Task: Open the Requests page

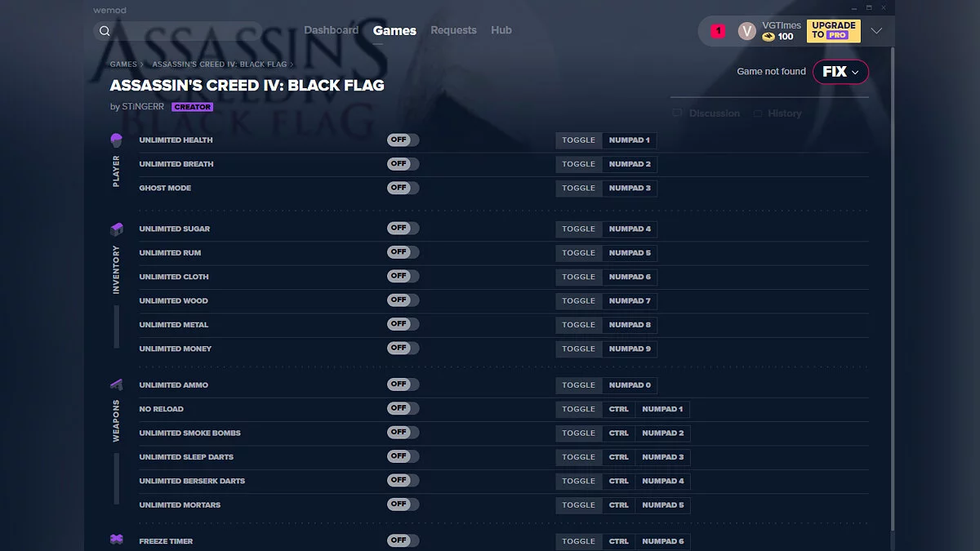Action: click(453, 30)
